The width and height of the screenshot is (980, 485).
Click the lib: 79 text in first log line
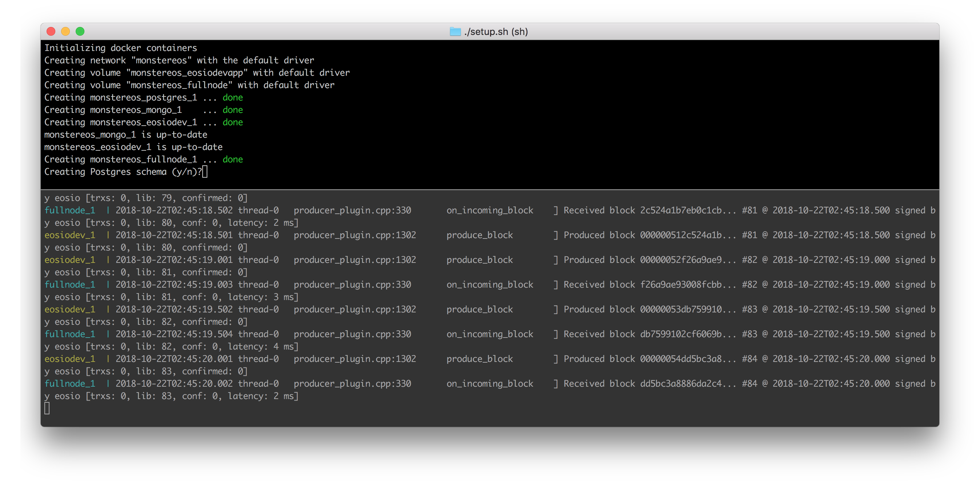154,198
